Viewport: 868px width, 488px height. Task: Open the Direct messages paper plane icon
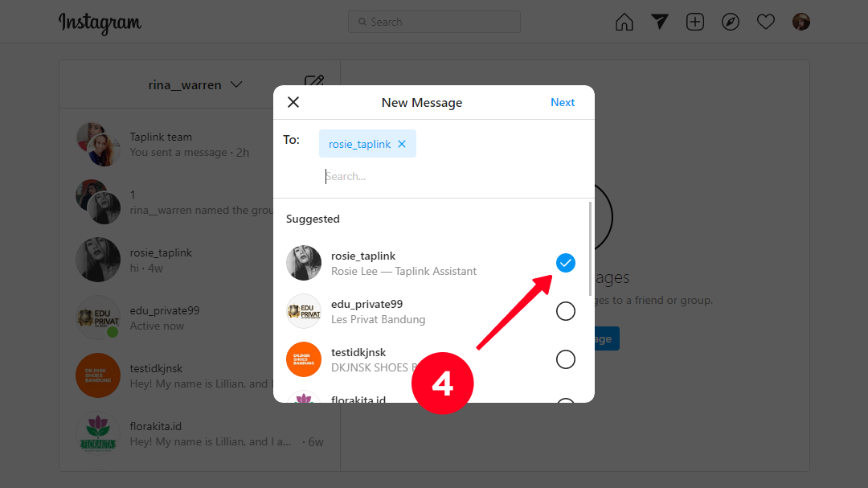pyautogui.click(x=659, y=23)
